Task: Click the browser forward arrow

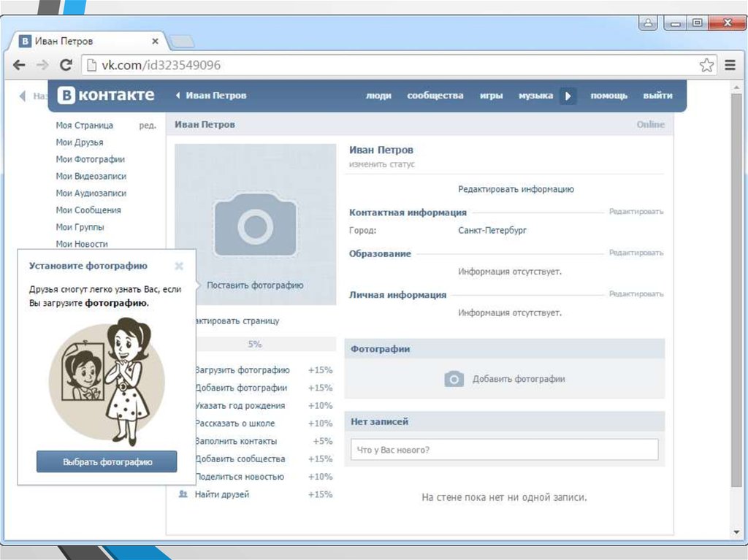Action: point(42,65)
